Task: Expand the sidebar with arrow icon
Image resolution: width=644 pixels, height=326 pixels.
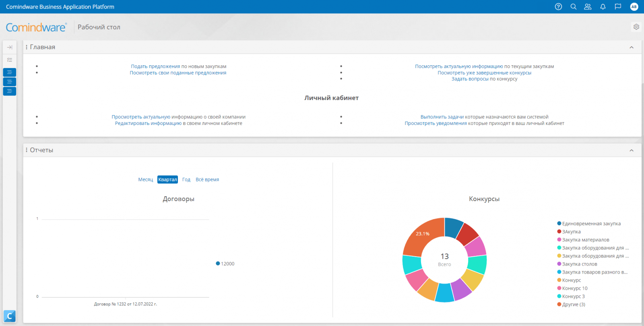Action: (x=10, y=47)
